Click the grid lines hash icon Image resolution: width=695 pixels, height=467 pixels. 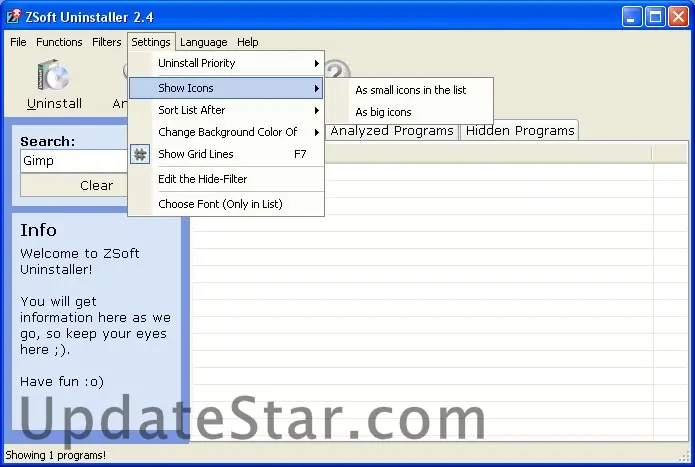140,154
